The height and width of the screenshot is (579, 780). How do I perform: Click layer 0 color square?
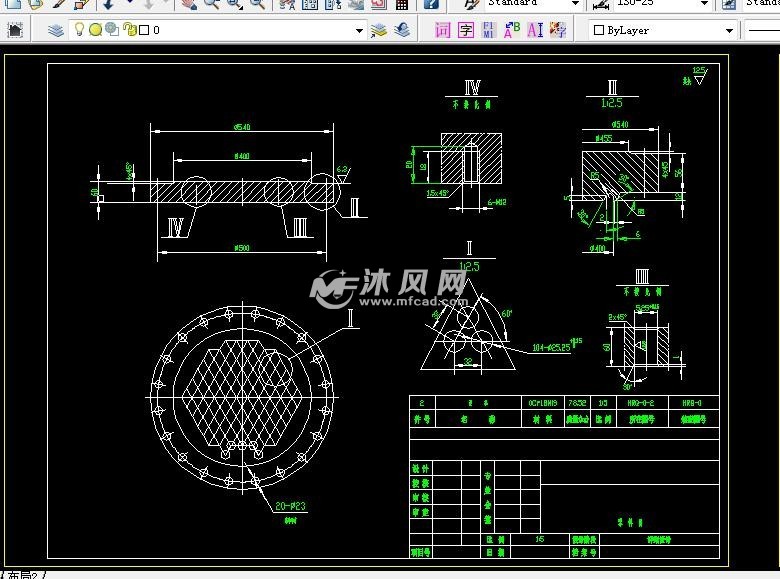coord(144,30)
